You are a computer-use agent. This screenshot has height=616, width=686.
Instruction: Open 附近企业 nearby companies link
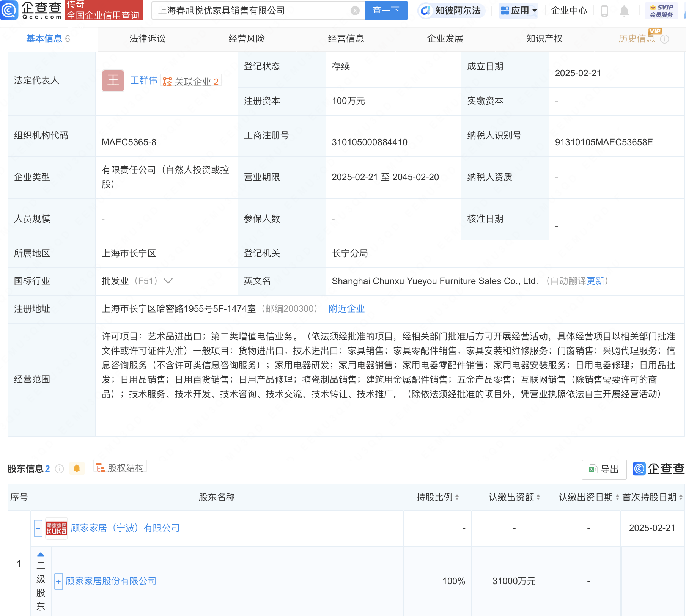(347, 309)
